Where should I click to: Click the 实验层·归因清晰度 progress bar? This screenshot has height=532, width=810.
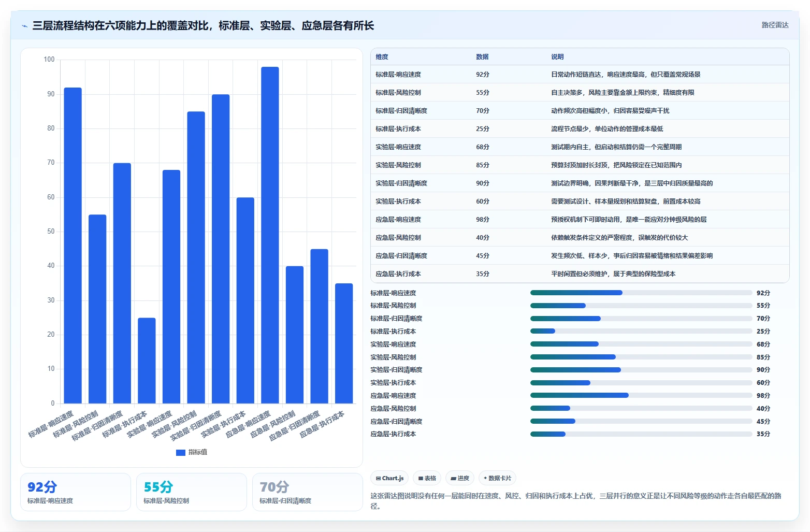click(x=641, y=370)
